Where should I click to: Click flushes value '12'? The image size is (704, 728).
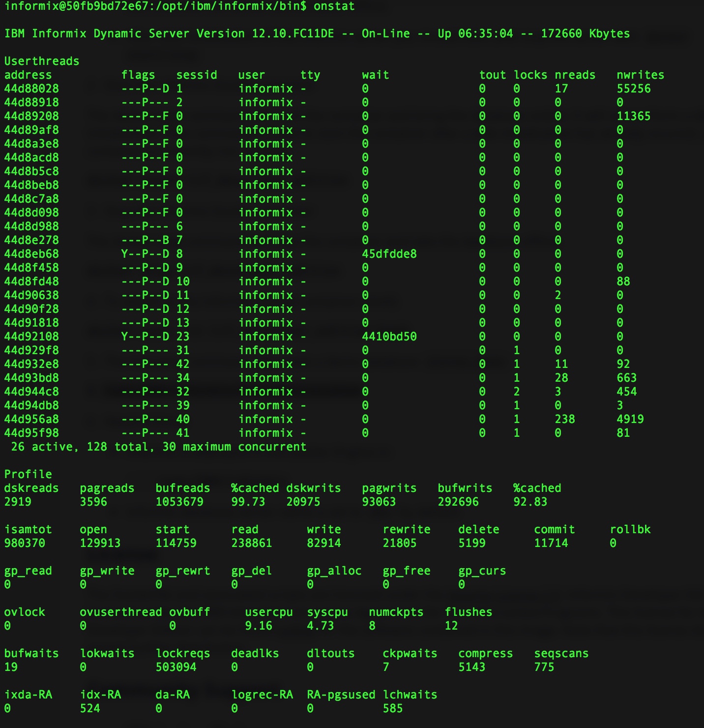(451, 626)
